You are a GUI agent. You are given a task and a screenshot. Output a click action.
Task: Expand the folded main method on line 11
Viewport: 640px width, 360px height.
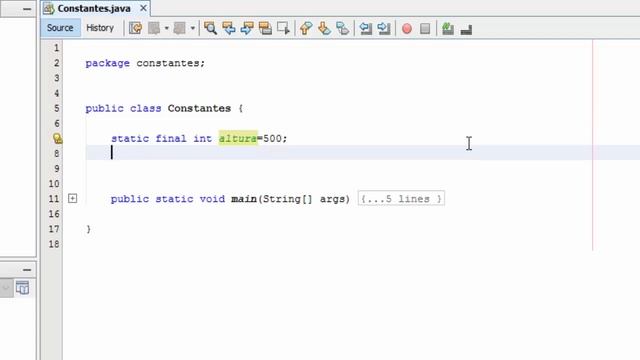pos(72,198)
